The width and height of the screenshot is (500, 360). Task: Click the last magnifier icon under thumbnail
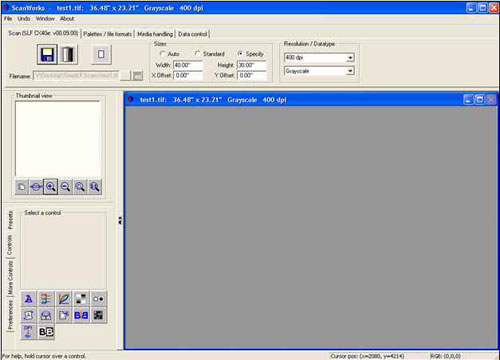point(95,187)
